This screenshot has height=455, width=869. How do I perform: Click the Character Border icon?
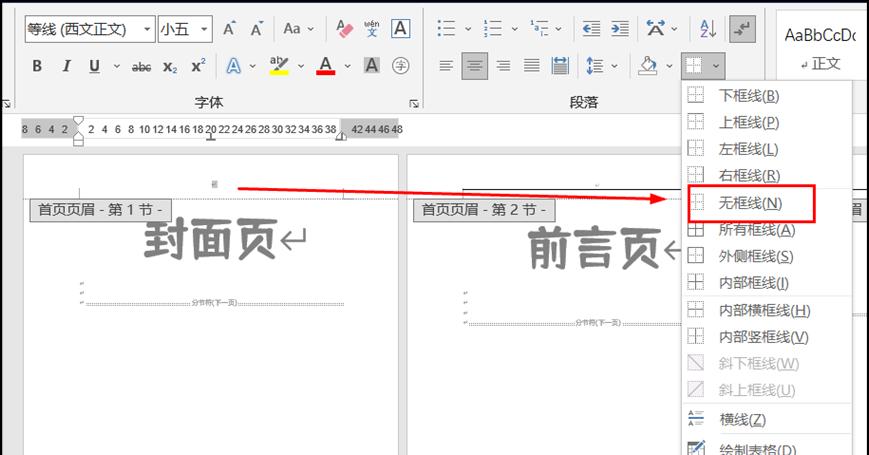pos(401,28)
